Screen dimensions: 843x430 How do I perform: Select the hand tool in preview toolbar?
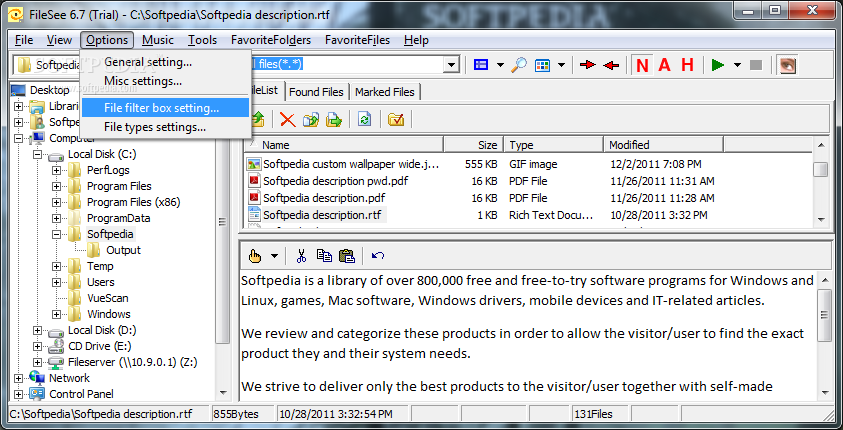[255, 256]
